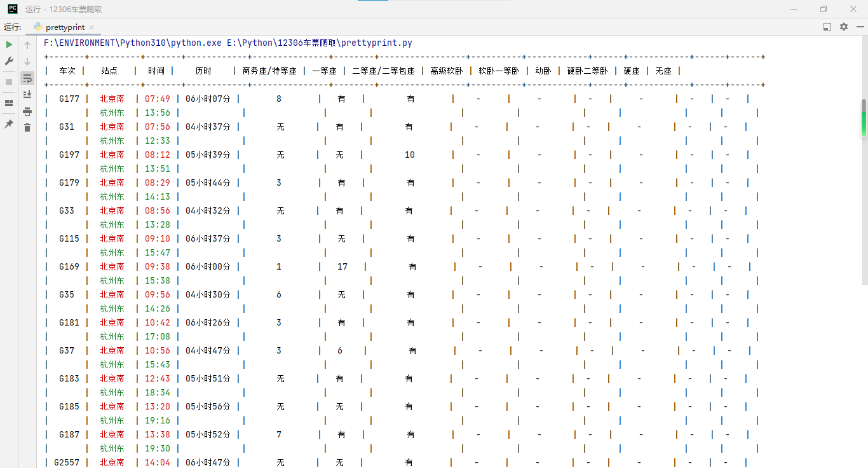868x468 pixels.
Task: Click train number G177
Action: (69, 99)
